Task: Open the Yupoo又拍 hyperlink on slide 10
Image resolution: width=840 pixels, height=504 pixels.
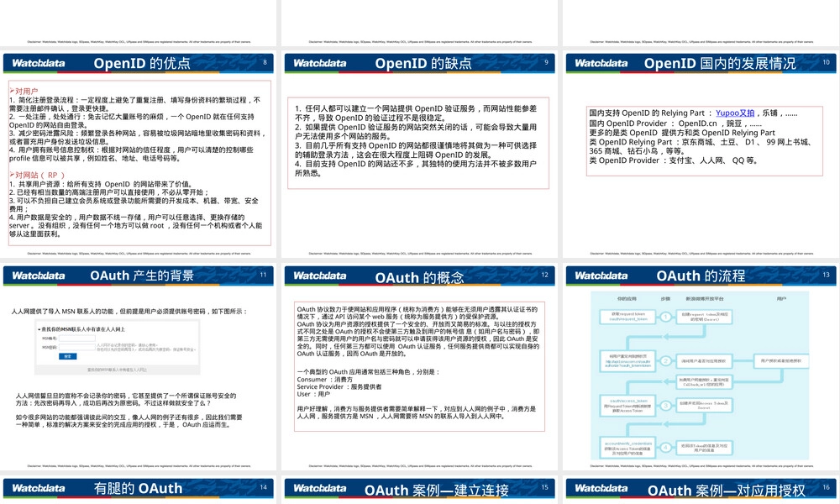Action: coord(735,113)
